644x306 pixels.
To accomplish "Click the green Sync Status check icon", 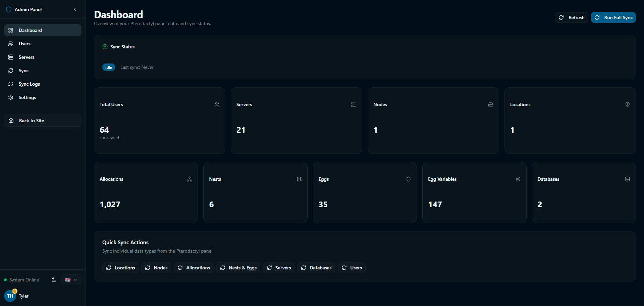I will coord(105,47).
